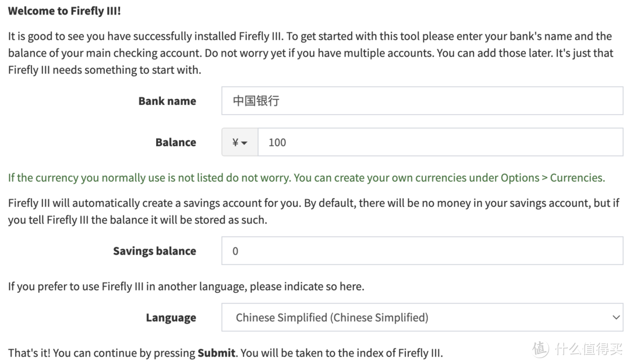Click the 什么值得买 watermark text
Viewport: 629px width, 364px height.
click(588, 349)
